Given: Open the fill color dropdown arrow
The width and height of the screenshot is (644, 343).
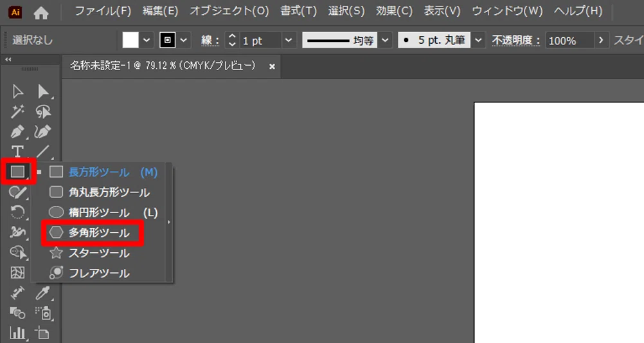Looking at the screenshot, I should point(147,41).
